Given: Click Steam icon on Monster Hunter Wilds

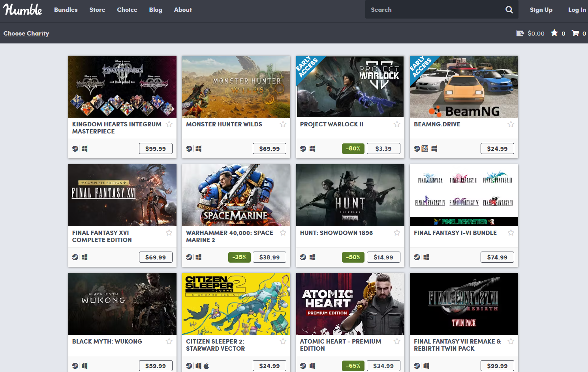Looking at the screenshot, I should [189, 148].
